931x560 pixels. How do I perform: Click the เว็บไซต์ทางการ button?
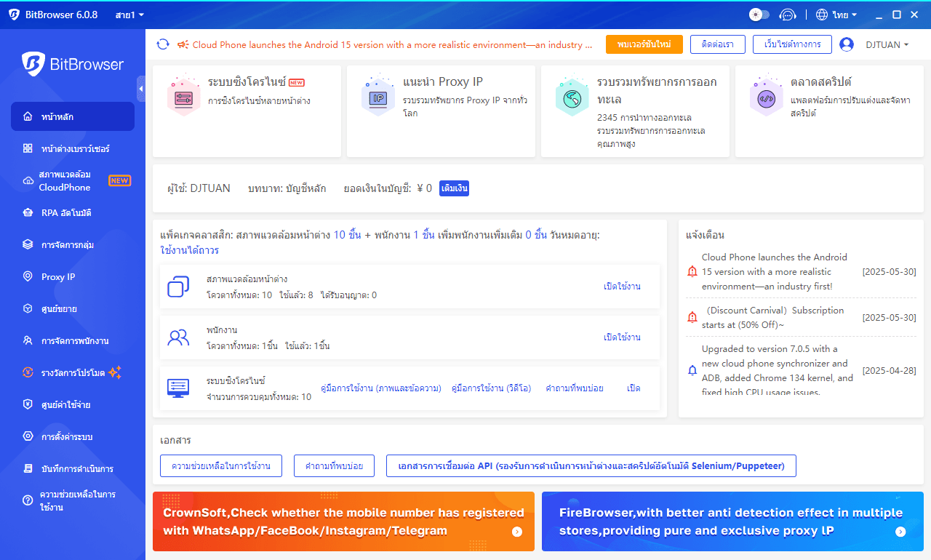tap(792, 44)
